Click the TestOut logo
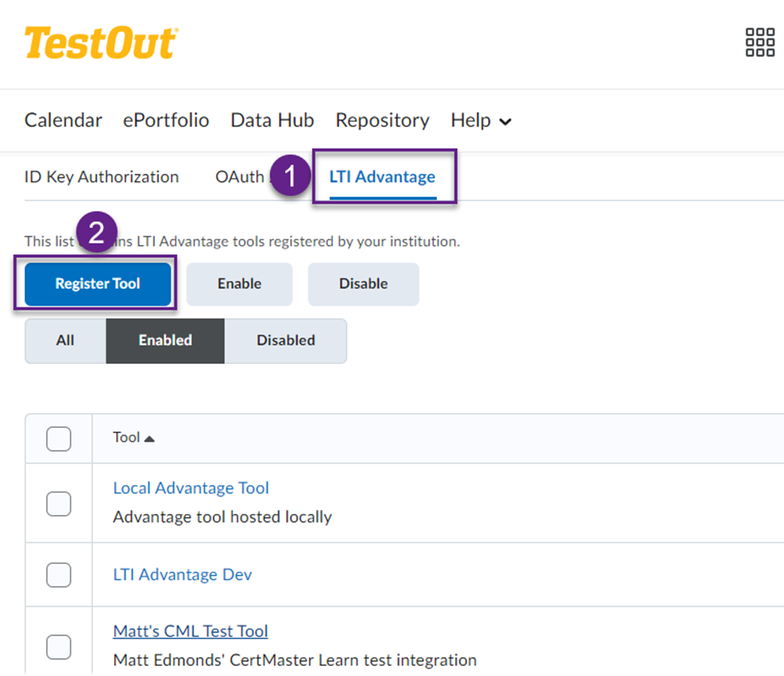The width and height of the screenshot is (784, 676). (101, 42)
